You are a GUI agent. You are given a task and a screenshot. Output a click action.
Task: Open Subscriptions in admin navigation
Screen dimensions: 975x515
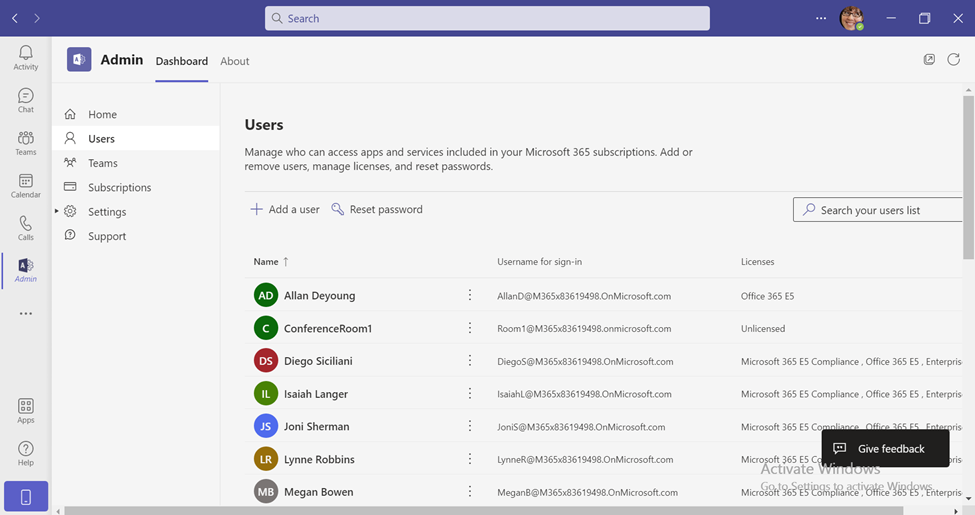coord(136,187)
